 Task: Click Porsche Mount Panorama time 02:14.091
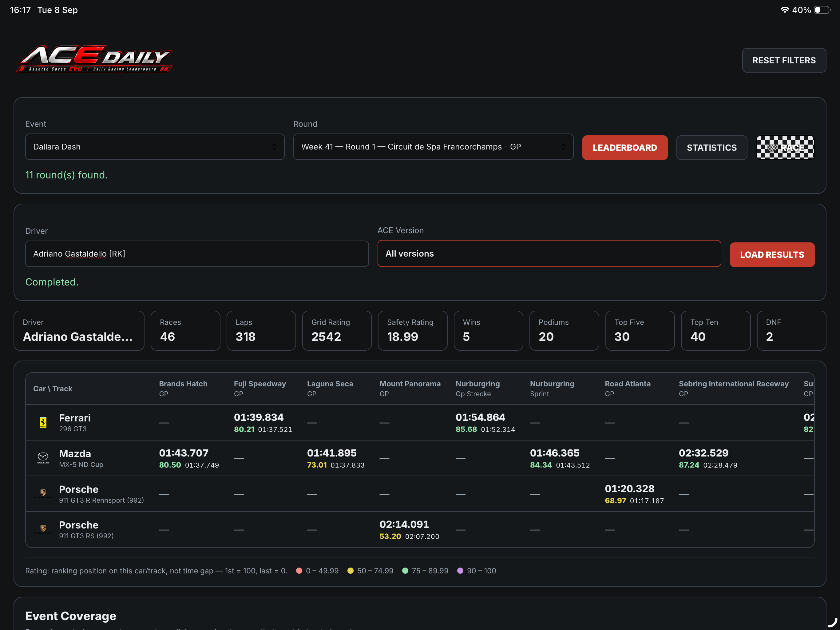pyautogui.click(x=404, y=524)
